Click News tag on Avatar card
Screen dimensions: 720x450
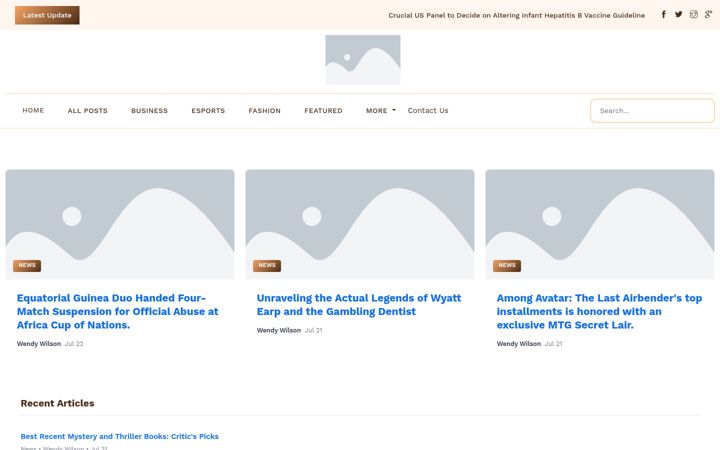pos(507,265)
